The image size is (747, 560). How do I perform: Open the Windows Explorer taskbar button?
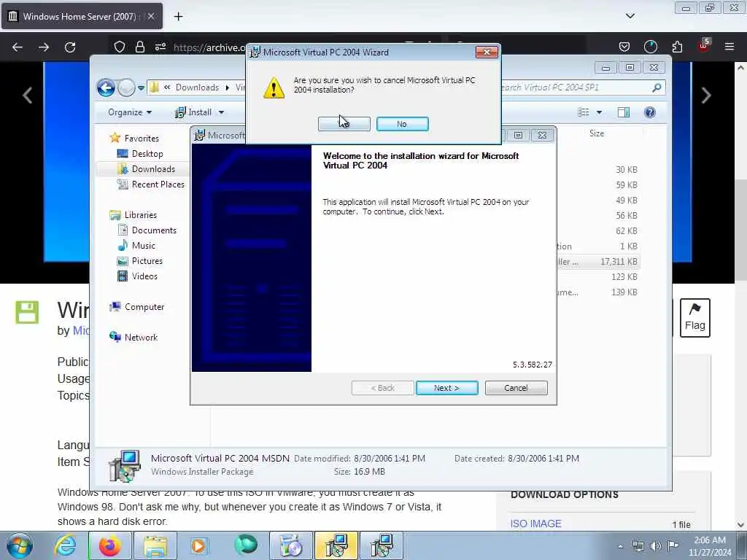click(155, 545)
